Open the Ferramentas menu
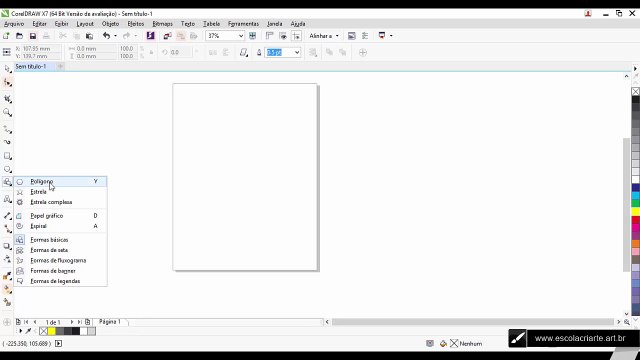This screenshot has height=360, width=640. tap(243, 24)
